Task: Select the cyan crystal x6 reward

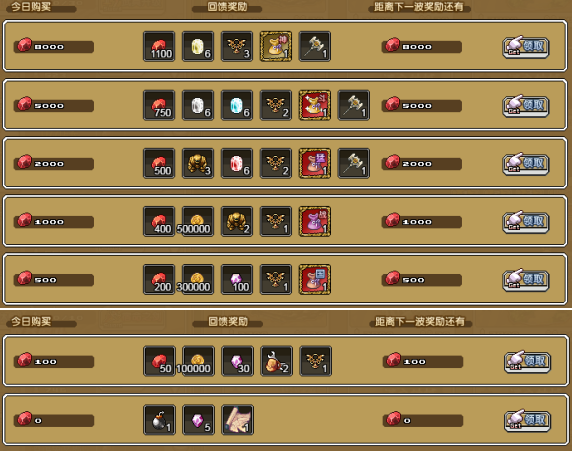Action: pos(237,105)
